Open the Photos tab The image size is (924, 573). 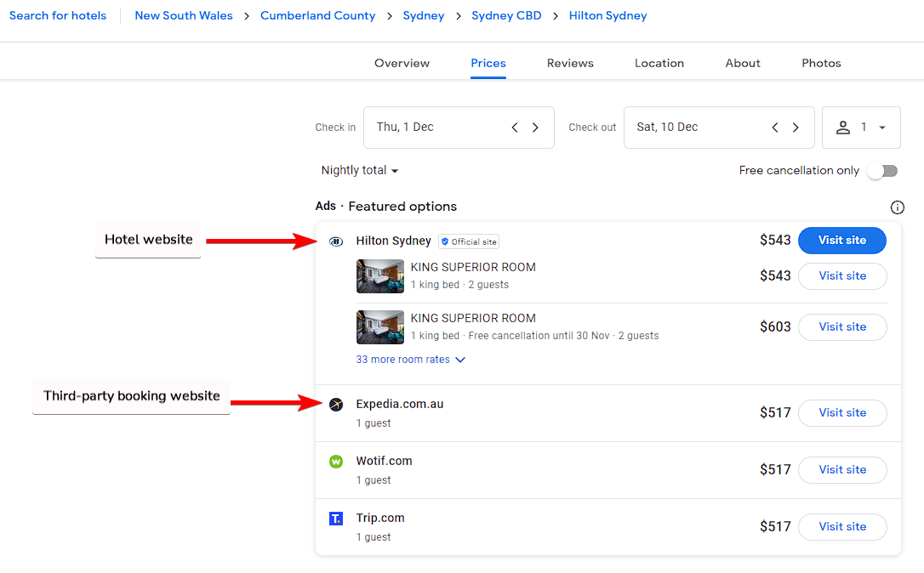coord(821,63)
